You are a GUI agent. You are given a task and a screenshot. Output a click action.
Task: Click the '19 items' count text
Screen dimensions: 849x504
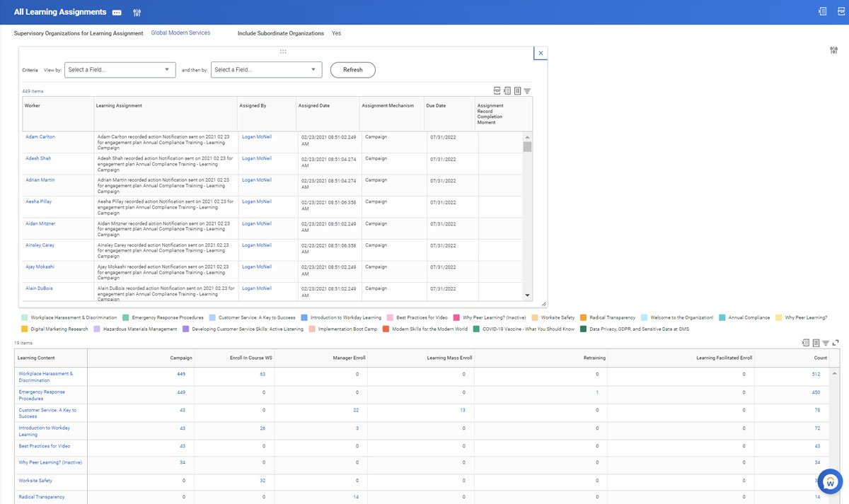point(23,343)
